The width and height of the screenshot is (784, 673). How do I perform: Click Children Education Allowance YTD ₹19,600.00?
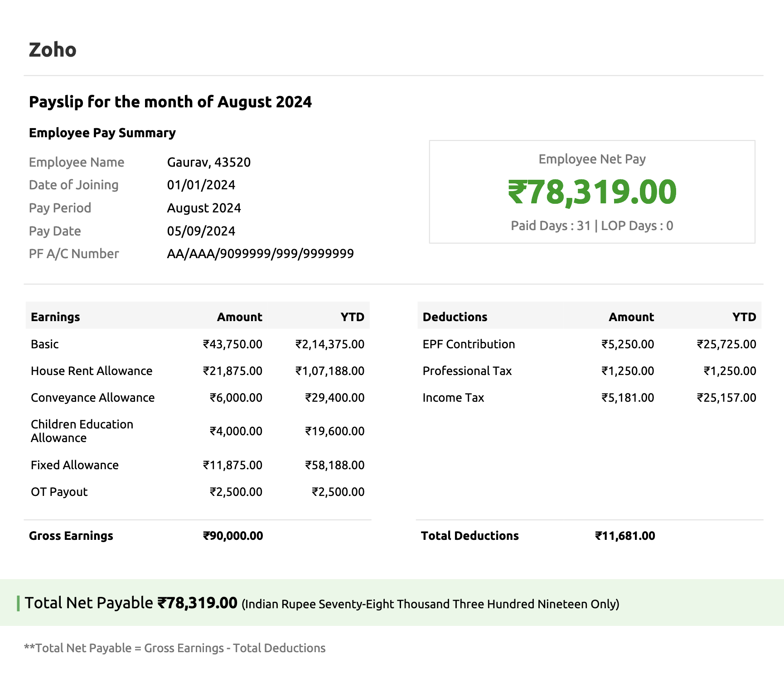(335, 431)
